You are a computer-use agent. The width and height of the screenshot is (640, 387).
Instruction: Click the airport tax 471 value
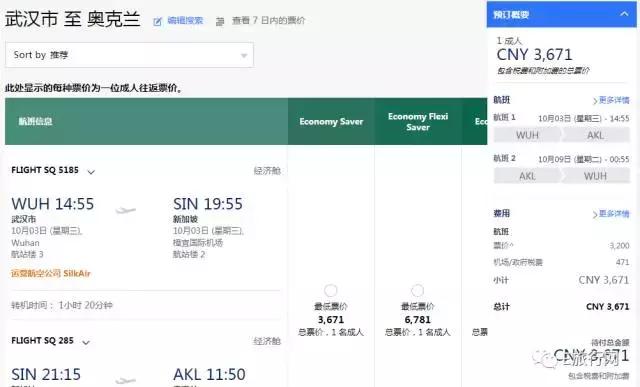(622, 262)
